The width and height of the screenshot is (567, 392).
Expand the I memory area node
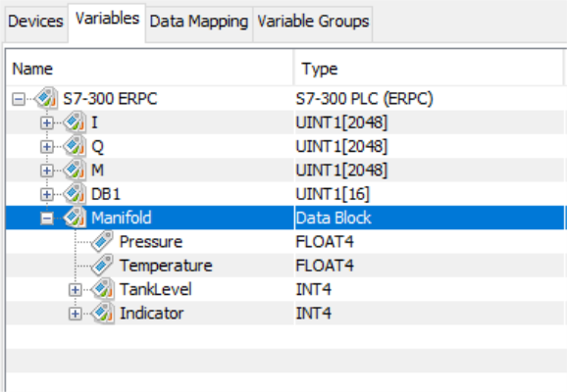click(47, 122)
